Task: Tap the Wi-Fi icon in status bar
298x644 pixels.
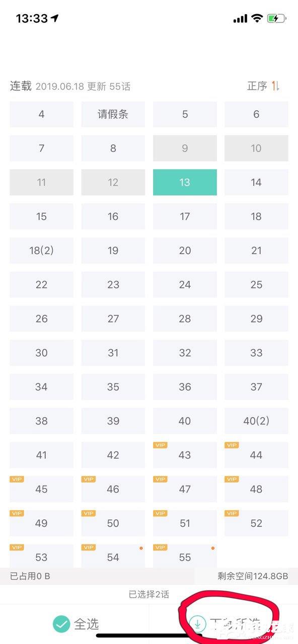Action: coord(257,19)
